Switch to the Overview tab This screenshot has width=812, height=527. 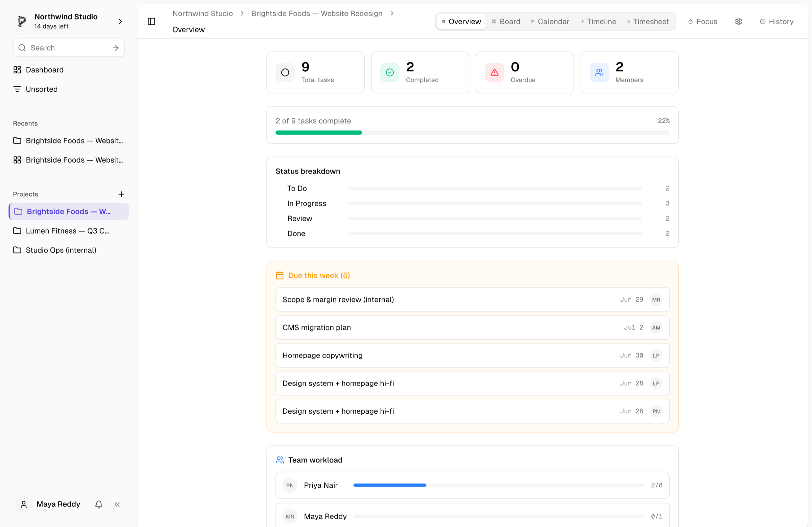point(461,22)
